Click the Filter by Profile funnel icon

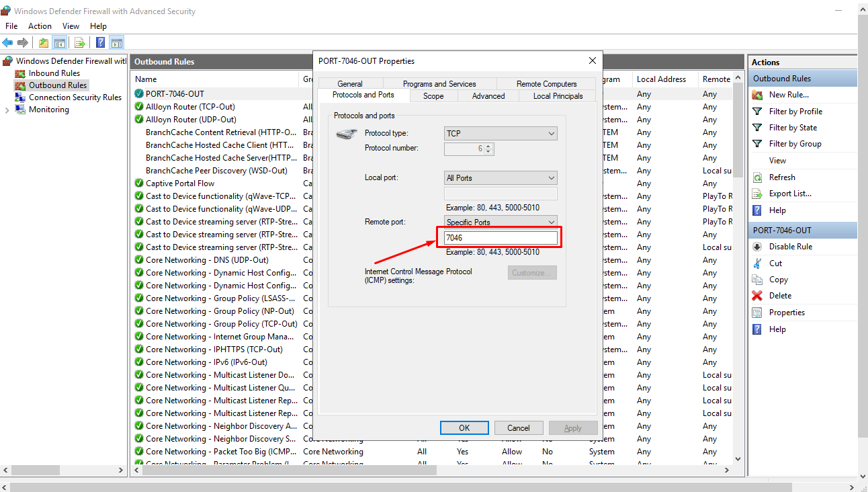click(757, 112)
